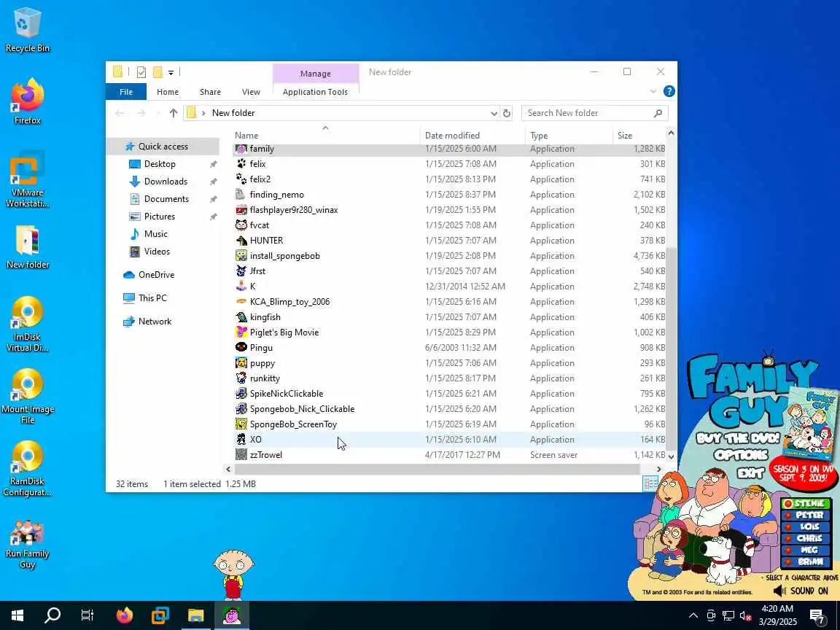Click EXIT in Family Guy toy
Viewport: 840px width, 630px height.
click(x=751, y=473)
